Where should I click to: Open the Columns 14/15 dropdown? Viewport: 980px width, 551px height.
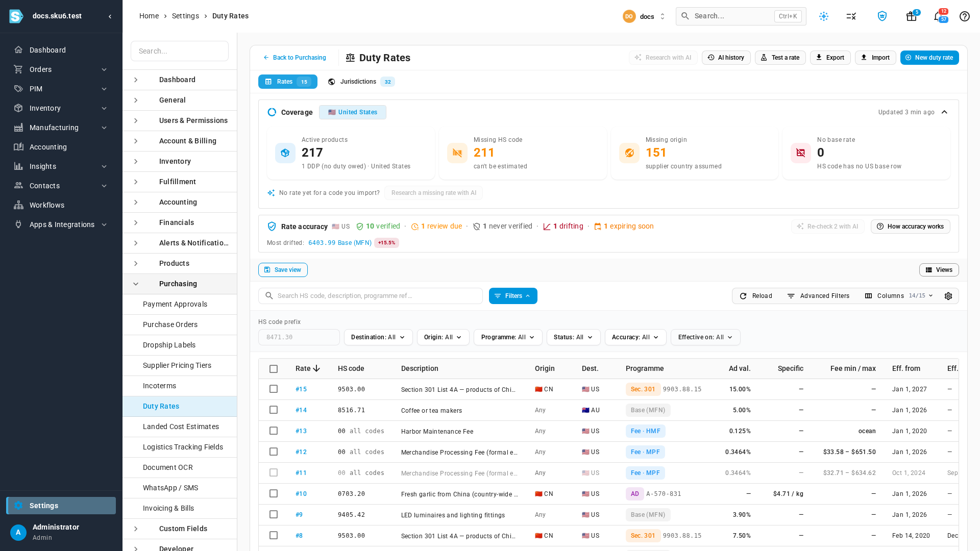point(899,296)
